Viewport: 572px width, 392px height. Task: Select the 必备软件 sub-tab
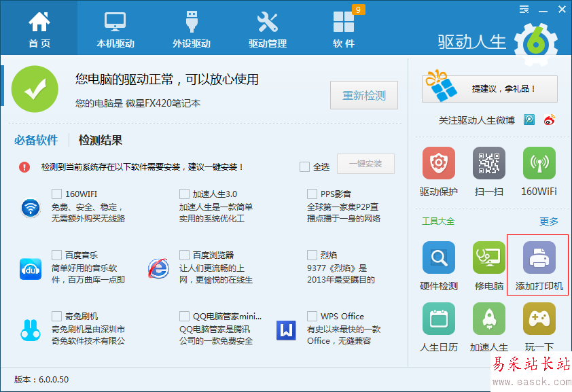(36, 140)
